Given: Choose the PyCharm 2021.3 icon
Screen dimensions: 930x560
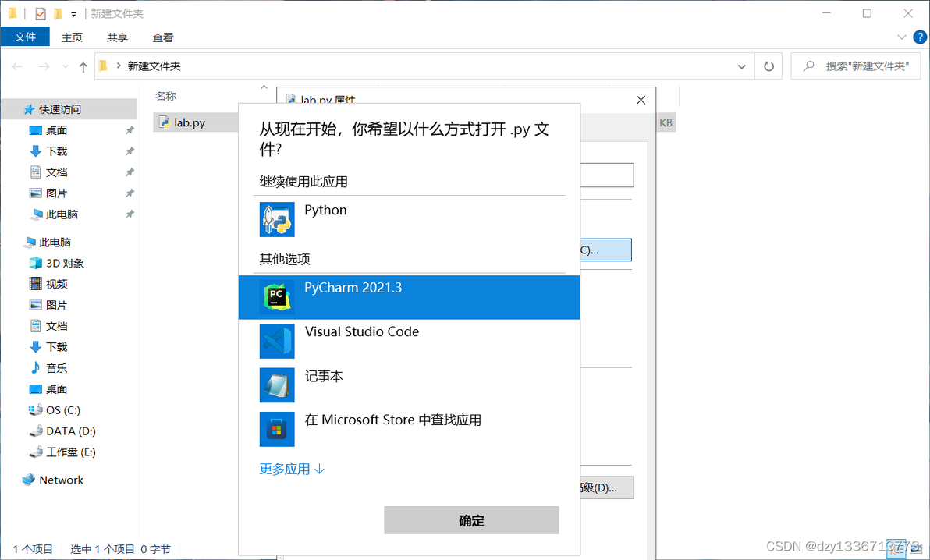Looking at the screenshot, I should 277,297.
